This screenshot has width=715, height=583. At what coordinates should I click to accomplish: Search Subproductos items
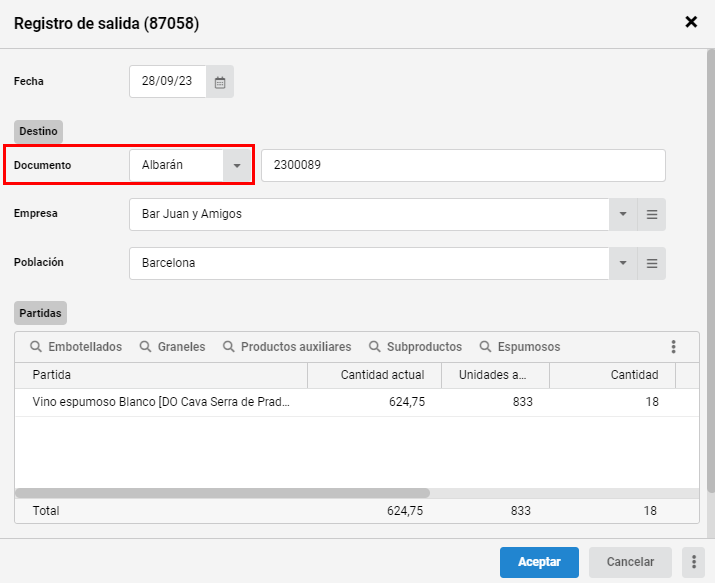[415, 347]
